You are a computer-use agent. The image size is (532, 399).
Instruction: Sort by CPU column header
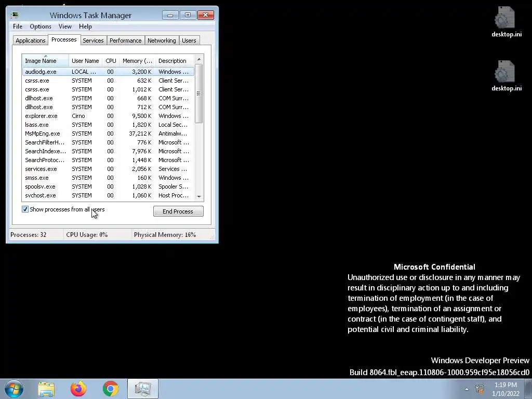coord(111,61)
